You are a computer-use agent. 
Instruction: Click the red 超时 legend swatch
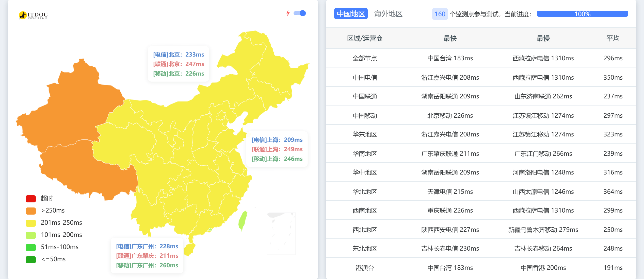[x=31, y=199]
